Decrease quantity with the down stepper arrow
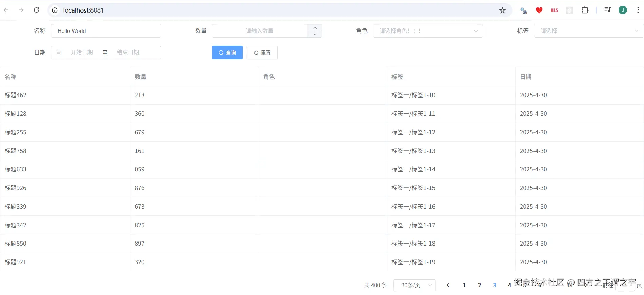The image size is (644, 295). (x=315, y=34)
